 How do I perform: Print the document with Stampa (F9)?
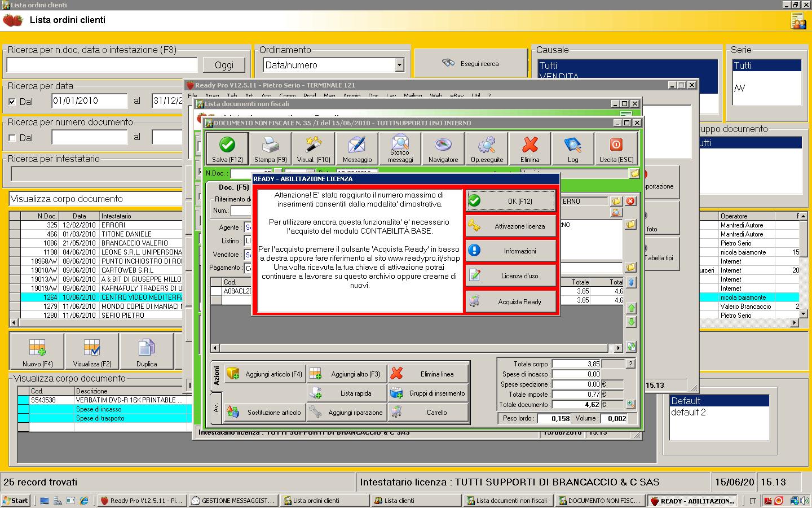tap(270, 149)
